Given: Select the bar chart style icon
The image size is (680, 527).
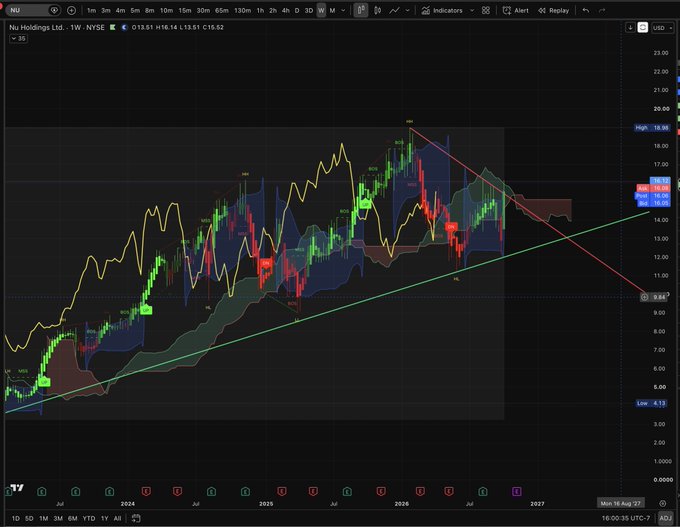Looking at the screenshot, I should (377, 10).
